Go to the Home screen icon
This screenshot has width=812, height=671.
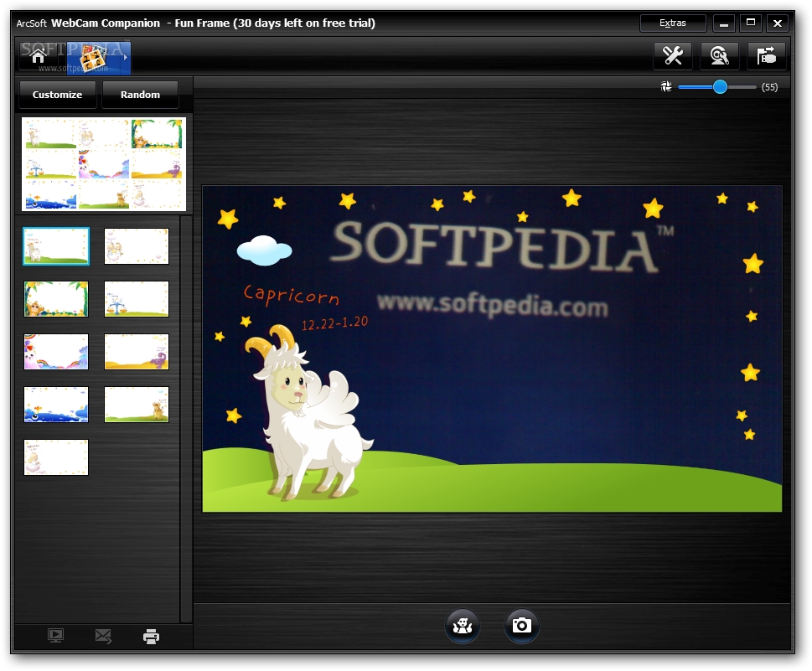click(38, 56)
